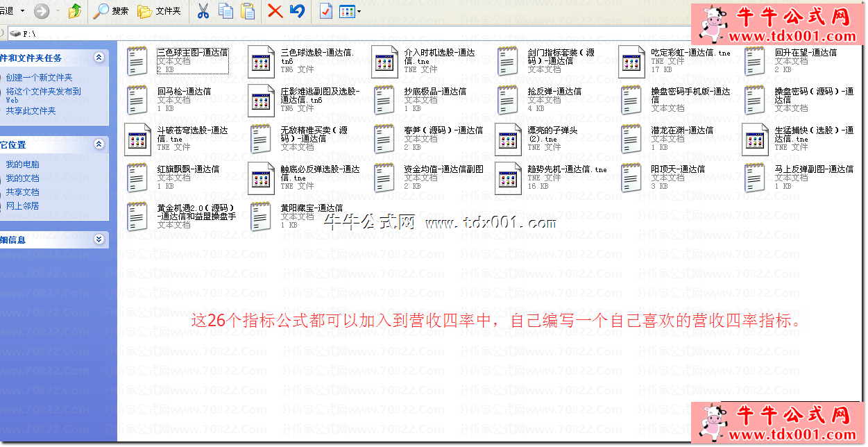This screenshot has height=447, width=868.
Task: Click the Paste clipboard toolbar icon
Action: pos(248,11)
